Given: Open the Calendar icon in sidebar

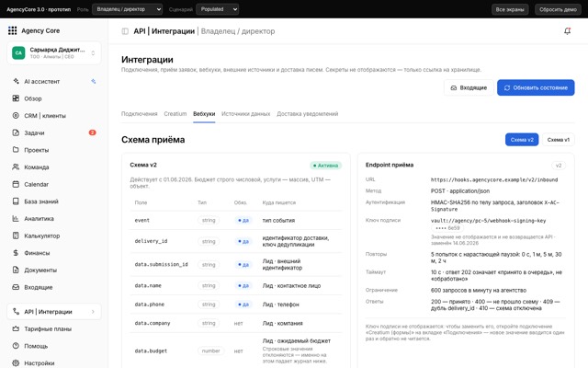Looking at the screenshot, I should [16, 184].
